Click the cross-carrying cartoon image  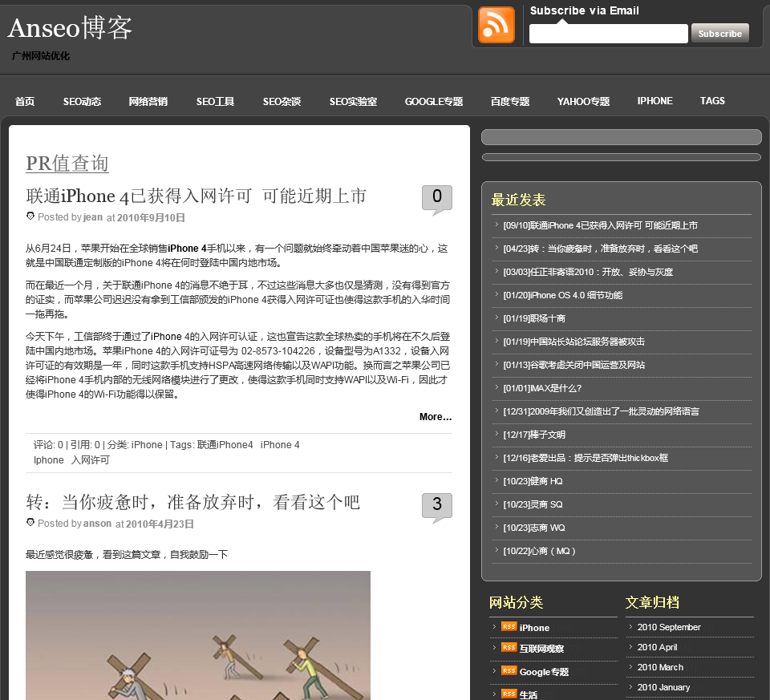pyautogui.click(x=198, y=635)
